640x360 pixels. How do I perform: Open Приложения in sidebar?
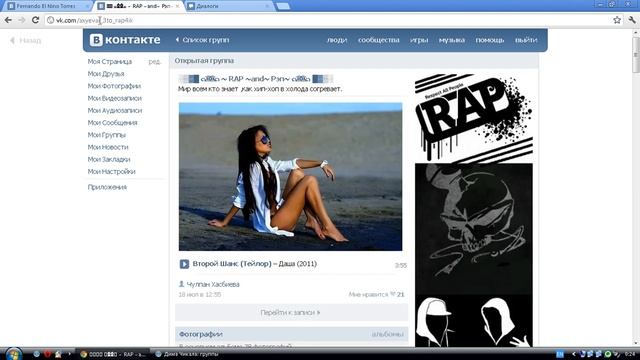(x=107, y=187)
